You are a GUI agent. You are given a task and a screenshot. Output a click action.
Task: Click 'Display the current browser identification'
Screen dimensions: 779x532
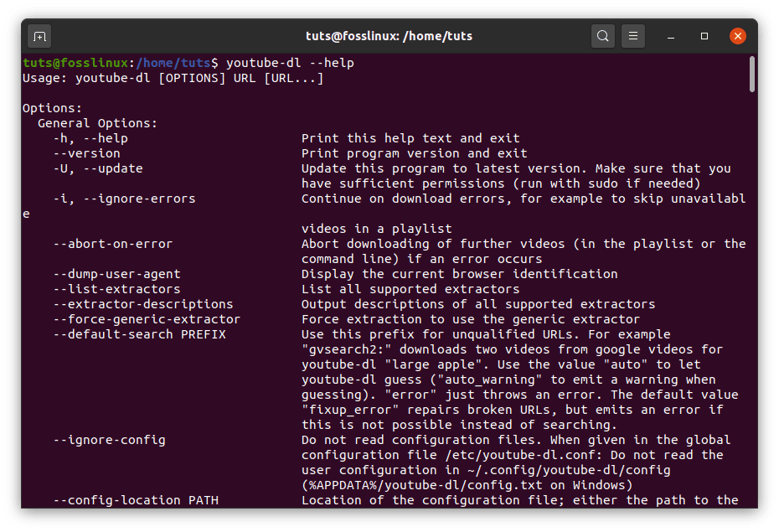(460, 274)
